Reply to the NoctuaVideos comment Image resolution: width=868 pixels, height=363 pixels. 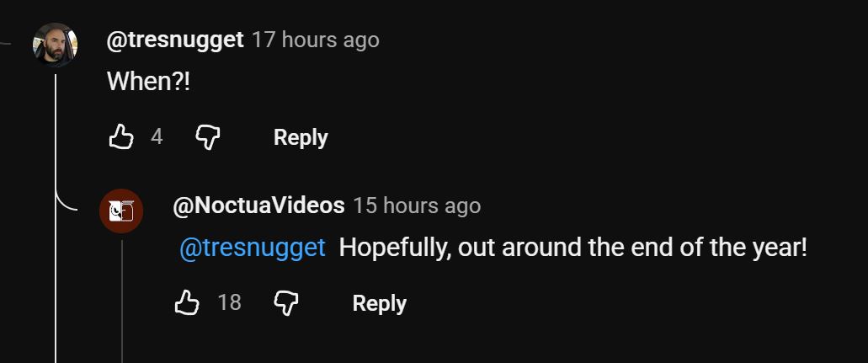point(379,303)
